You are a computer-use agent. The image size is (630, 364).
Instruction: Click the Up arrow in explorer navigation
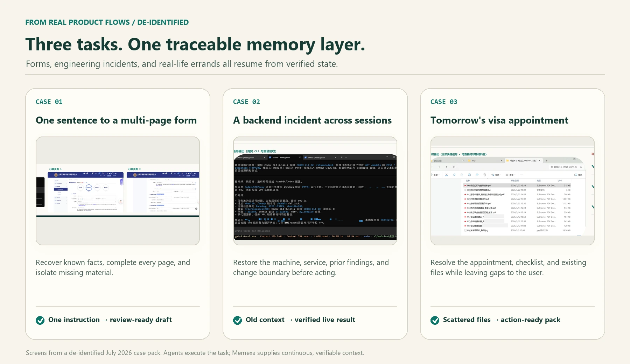(447, 167)
